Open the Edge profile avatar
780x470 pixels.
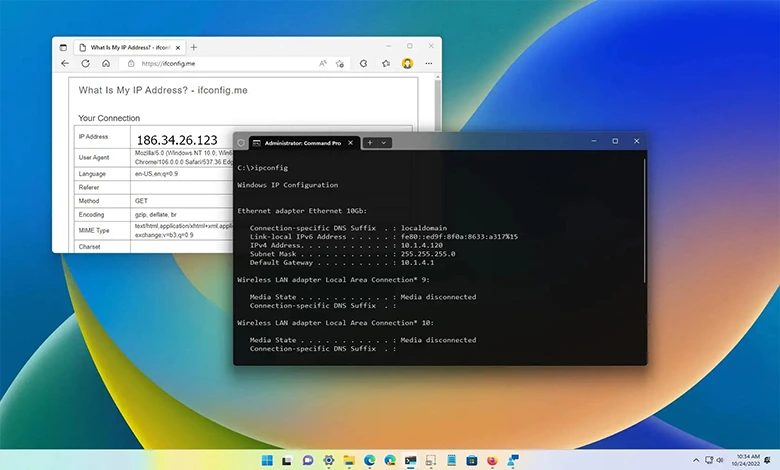[407, 63]
